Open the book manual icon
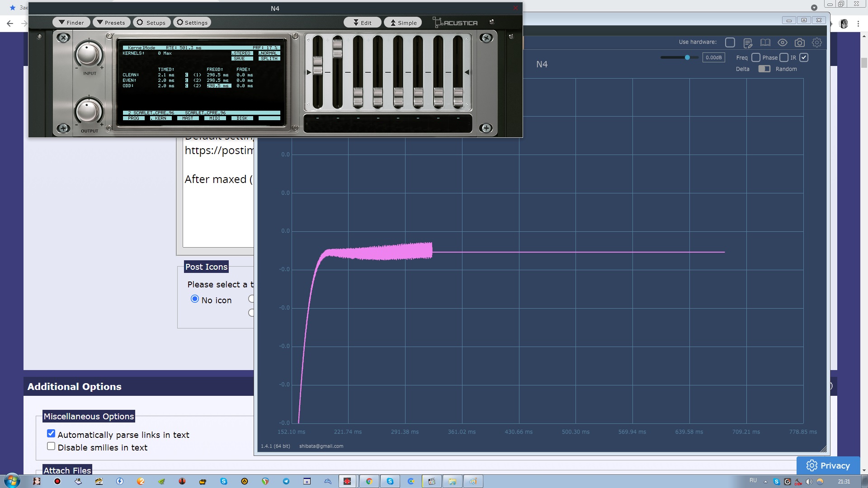The height and width of the screenshot is (488, 868). 765,42
